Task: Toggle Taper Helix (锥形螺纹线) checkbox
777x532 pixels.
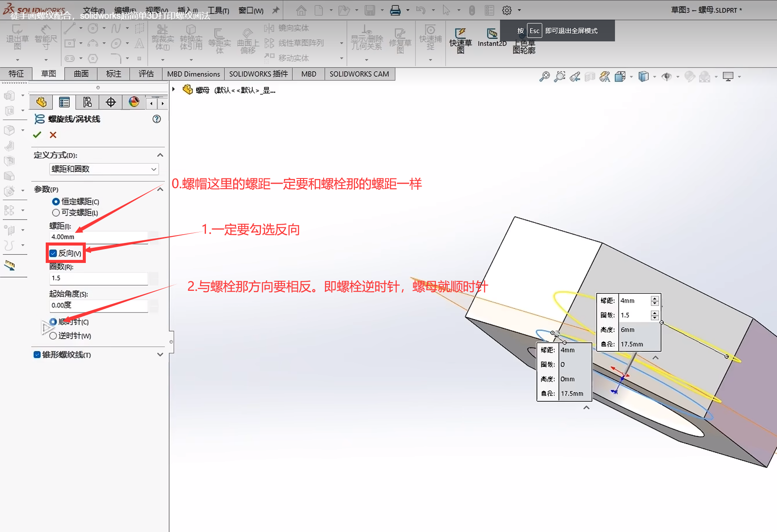Action: pyautogui.click(x=37, y=355)
